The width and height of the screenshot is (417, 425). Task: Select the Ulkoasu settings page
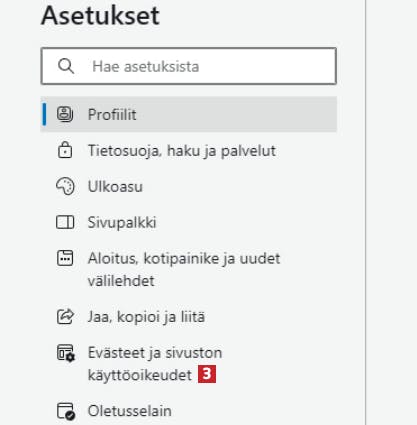click(x=189, y=186)
